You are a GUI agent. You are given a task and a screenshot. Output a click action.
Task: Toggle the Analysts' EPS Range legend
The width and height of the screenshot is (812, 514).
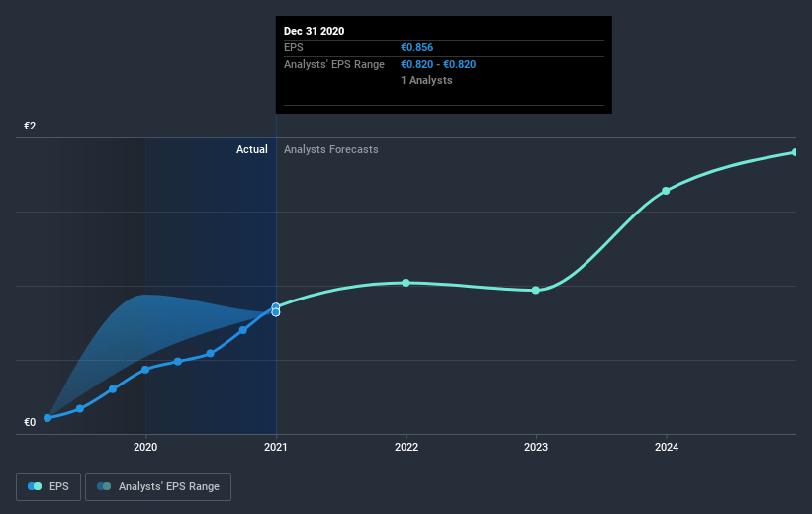(x=158, y=486)
